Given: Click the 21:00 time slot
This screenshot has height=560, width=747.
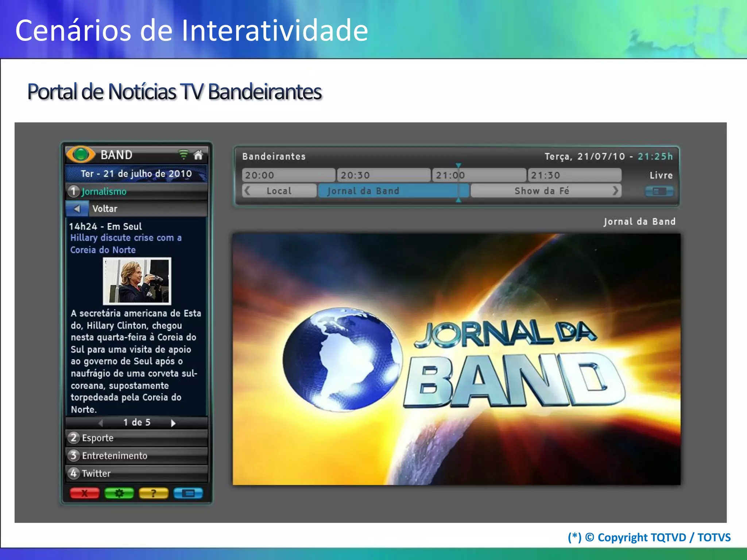Looking at the screenshot, I should [x=479, y=175].
